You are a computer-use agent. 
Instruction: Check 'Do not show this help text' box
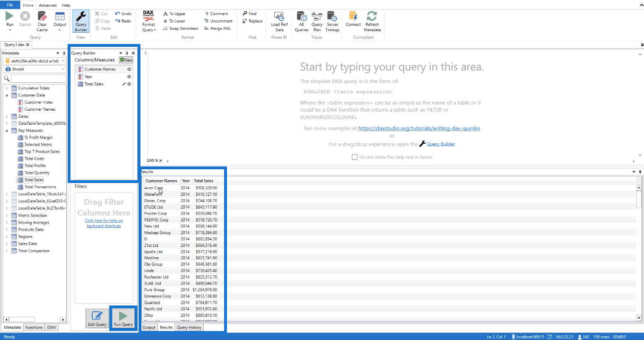tap(355, 157)
